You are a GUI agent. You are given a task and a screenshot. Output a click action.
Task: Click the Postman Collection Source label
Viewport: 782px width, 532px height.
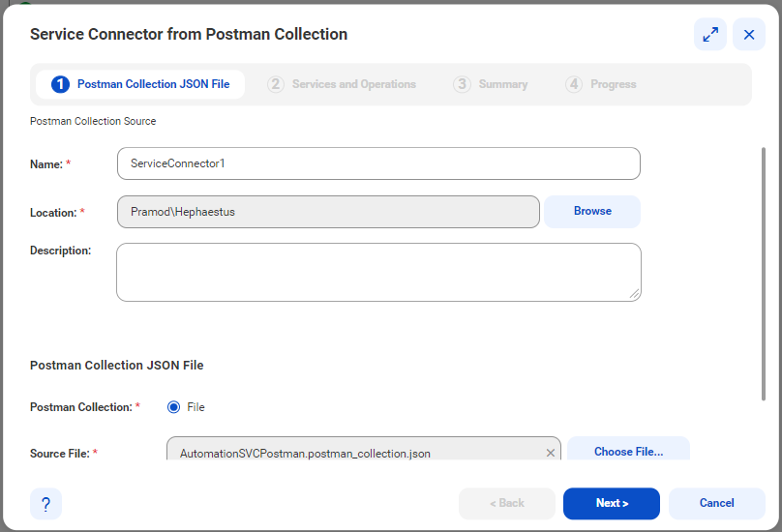(93, 121)
